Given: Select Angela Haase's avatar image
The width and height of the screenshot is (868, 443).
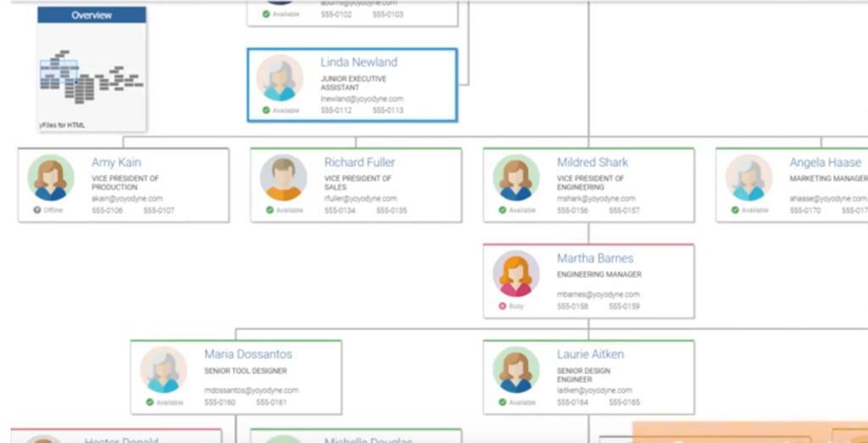Looking at the screenshot, I should pyautogui.click(x=748, y=178).
